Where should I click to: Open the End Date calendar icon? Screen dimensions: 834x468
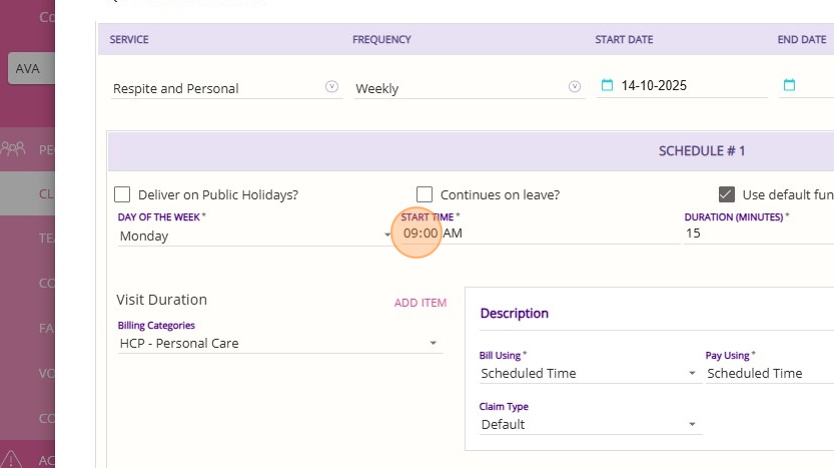(789, 86)
